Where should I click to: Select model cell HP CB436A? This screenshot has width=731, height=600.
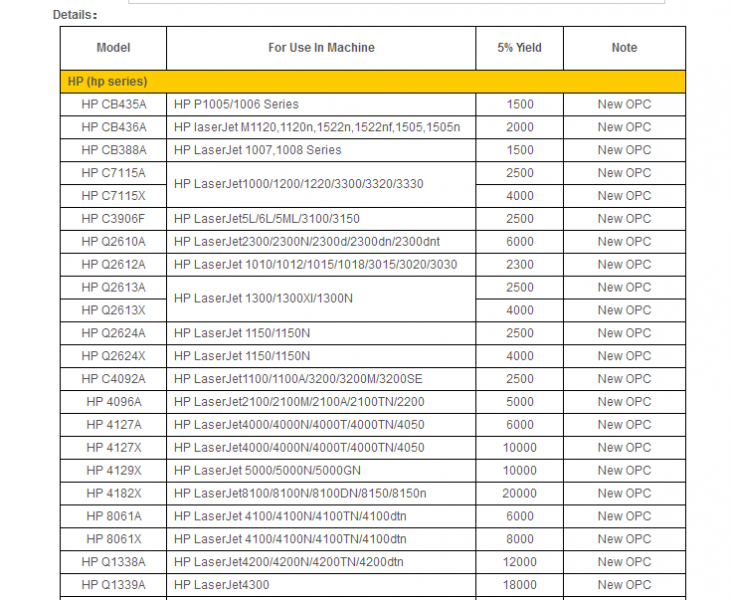[113, 127]
